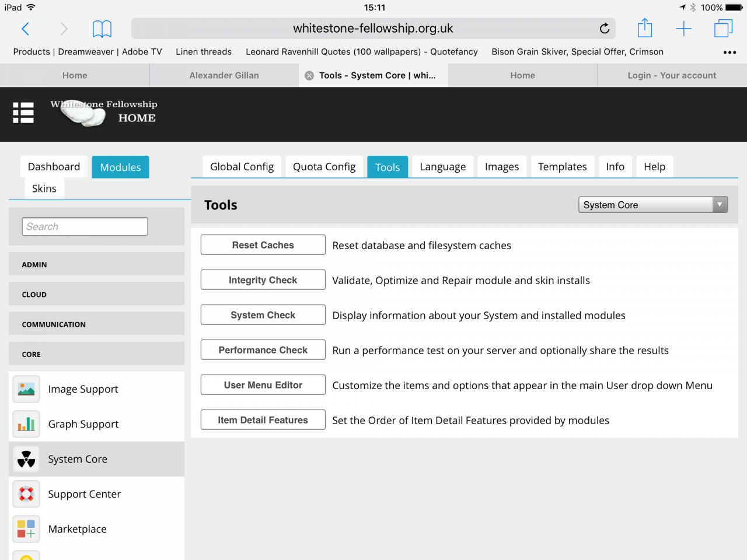Open the Skins tab

click(x=44, y=188)
